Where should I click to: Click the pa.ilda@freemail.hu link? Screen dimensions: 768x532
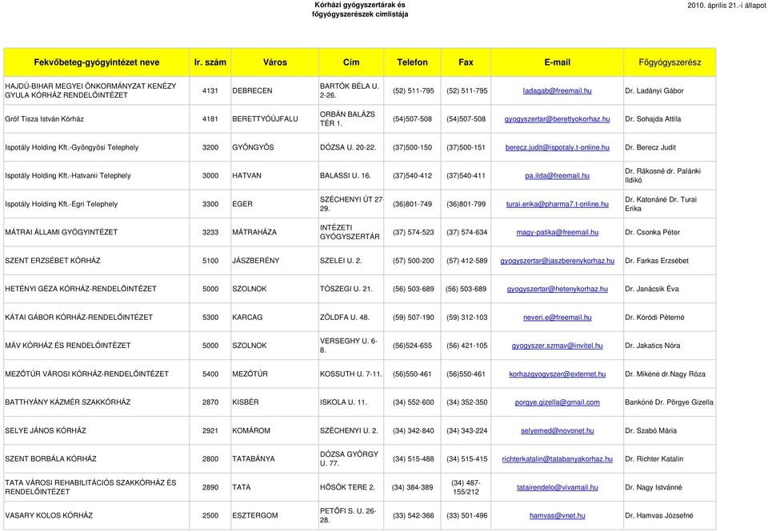pyautogui.click(x=557, y=175)
